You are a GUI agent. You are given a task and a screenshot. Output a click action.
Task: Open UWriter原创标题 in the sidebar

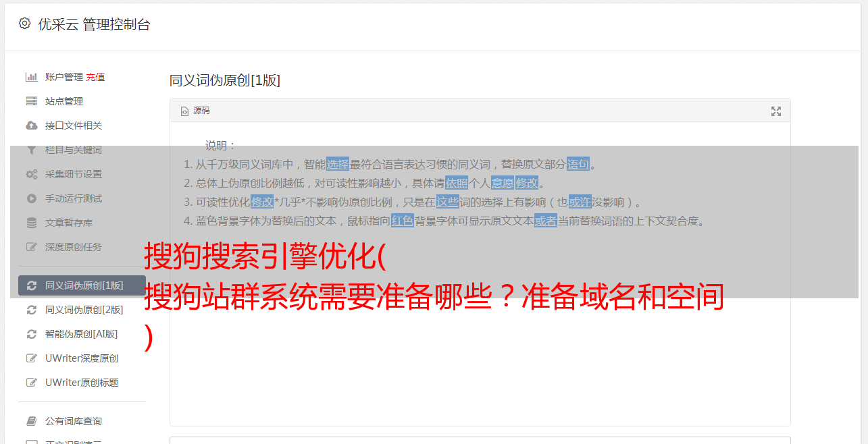click(x=82, y=383)
